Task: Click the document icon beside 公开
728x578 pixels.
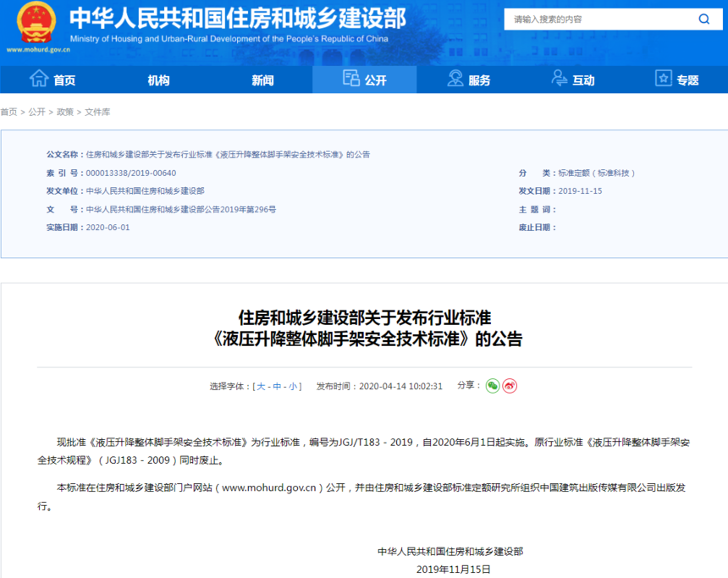Action: [x=351, y=78]
